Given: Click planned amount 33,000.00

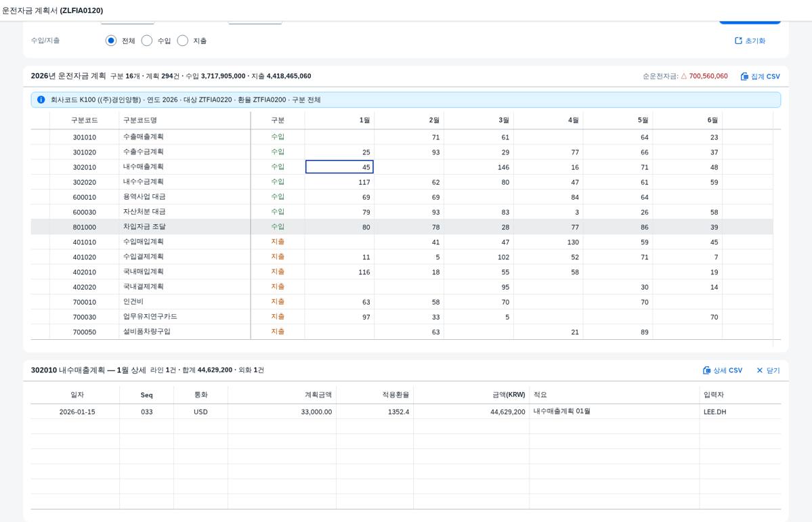Looking at the screenshot, I should point(316,412).
